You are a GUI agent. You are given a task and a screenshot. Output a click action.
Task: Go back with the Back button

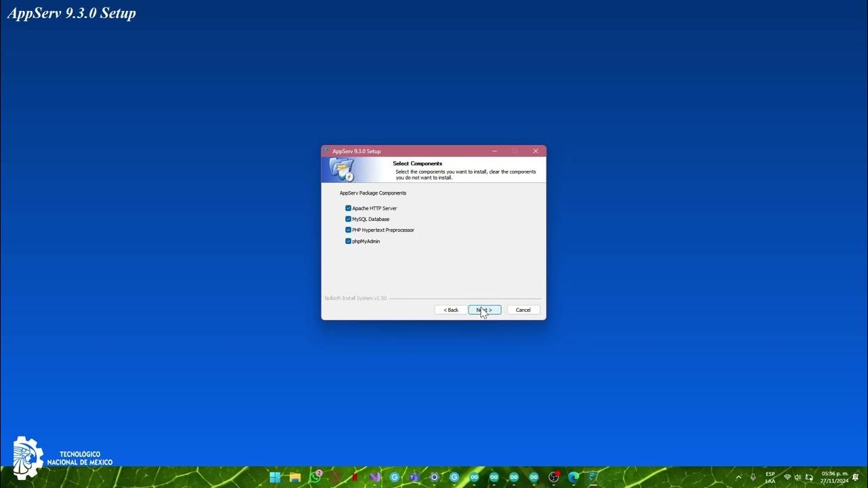[x=451, y=310]
